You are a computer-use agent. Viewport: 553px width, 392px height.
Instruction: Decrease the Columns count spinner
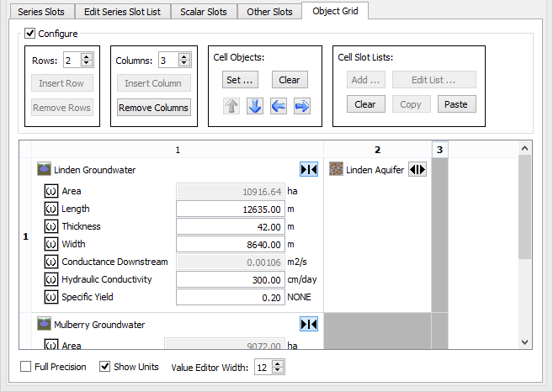click(x=185, y=64)
